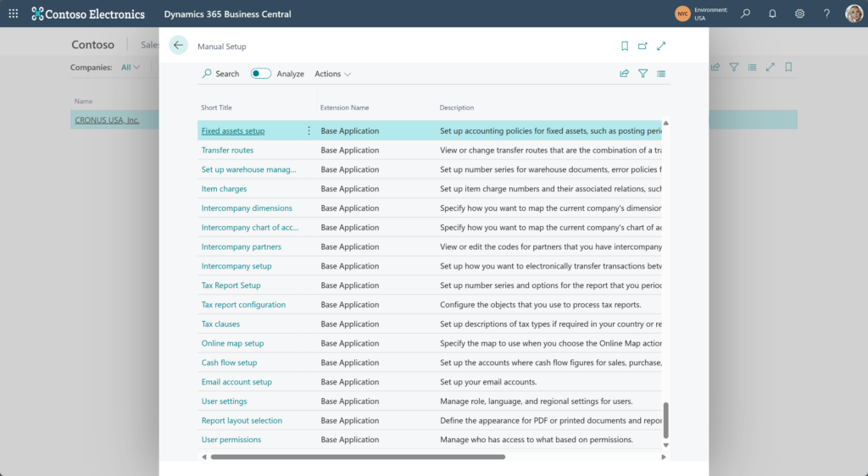
Task: Click the Contoso Electronics logo
Action: point(88,14)
